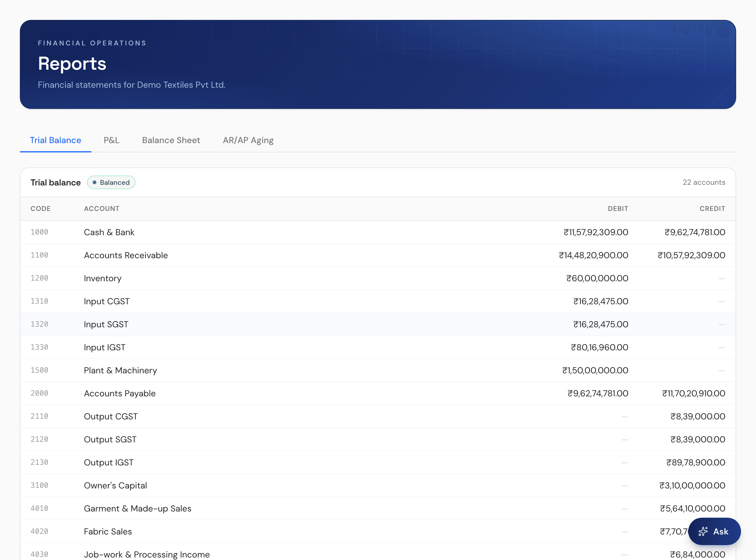Click account code 4020
This screenshot has width=756, height=560.
(39, 531)
